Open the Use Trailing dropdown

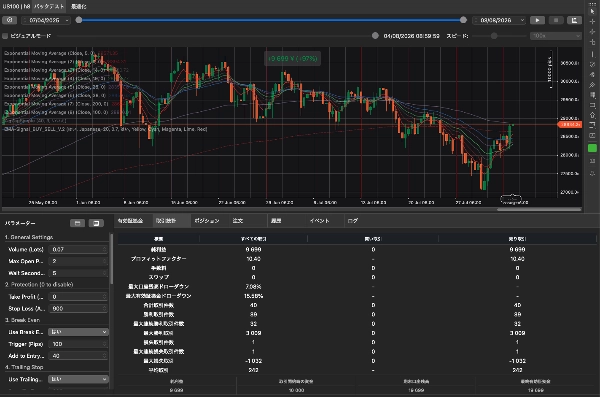coord(78,379)
